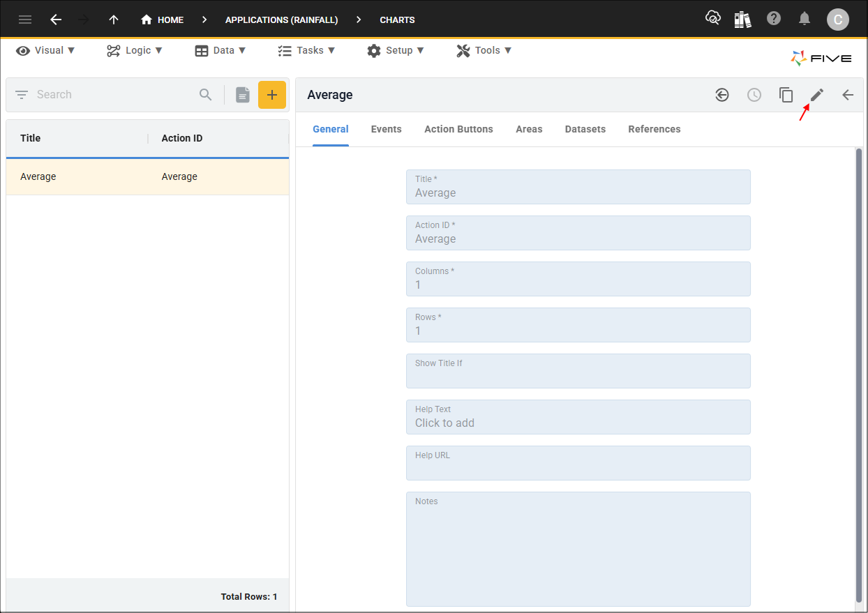Click the pencil edit icon
This screenshot has width=868, height=613.
(816, 95)
